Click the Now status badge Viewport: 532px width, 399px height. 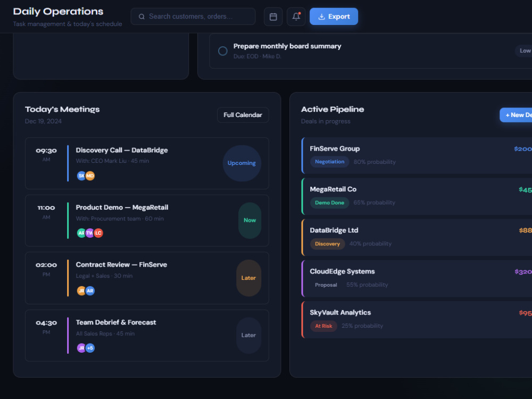pos(250,221)
